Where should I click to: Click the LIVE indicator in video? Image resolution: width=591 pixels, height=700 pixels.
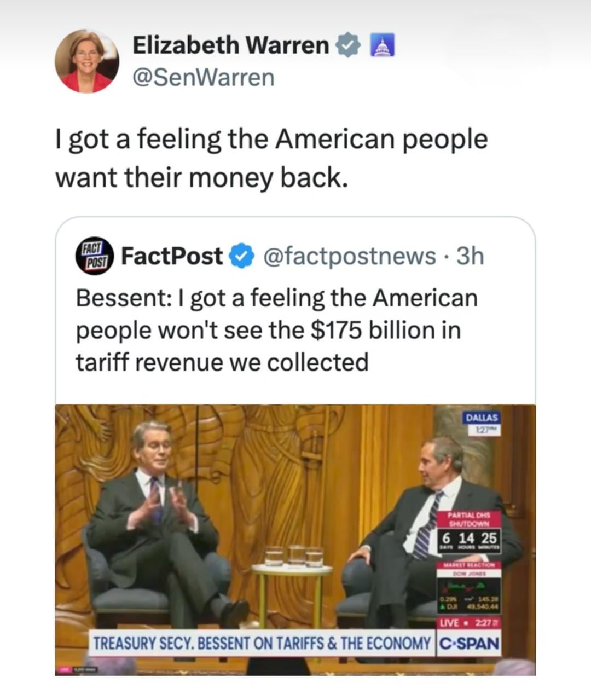pos(470,624)
